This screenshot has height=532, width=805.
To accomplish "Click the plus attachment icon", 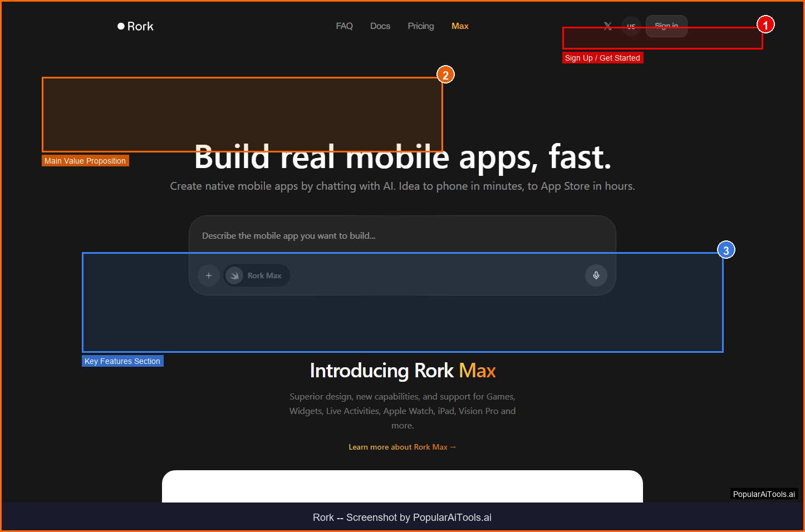I will pyautogui.click(x=209, y=275).
